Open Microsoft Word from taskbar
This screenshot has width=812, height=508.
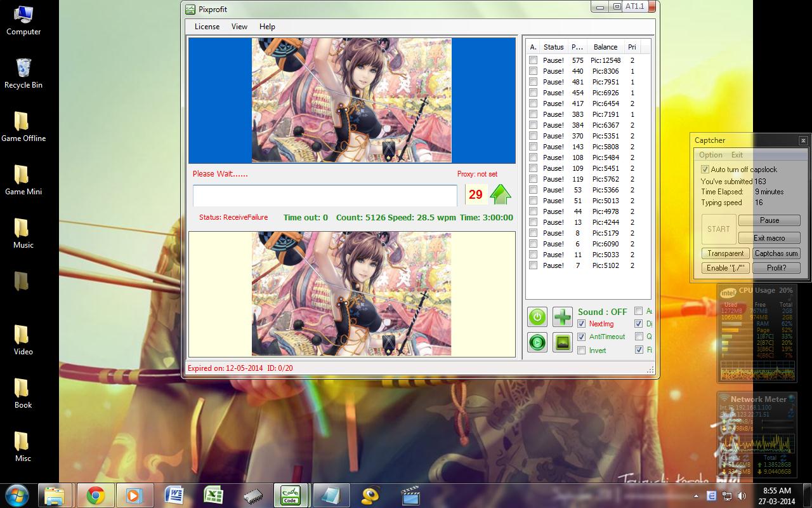tap(174, 495)
